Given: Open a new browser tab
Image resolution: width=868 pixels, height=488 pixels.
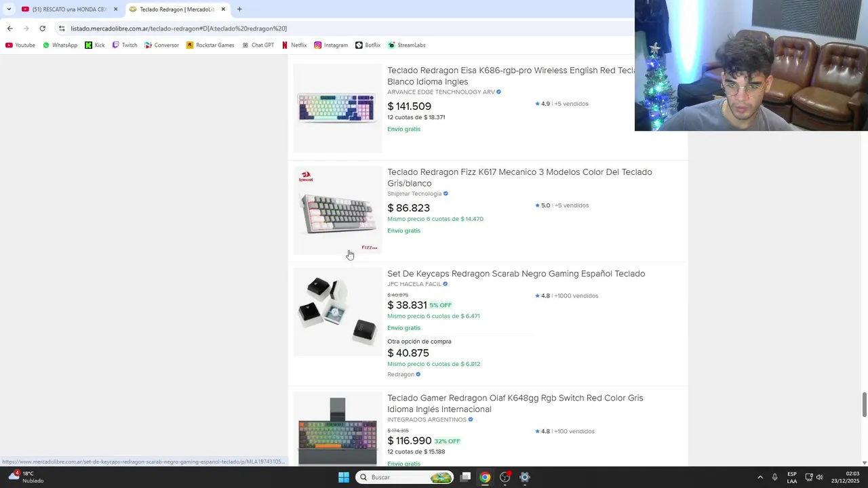Looking at the screenshot, I should [239, 9].
